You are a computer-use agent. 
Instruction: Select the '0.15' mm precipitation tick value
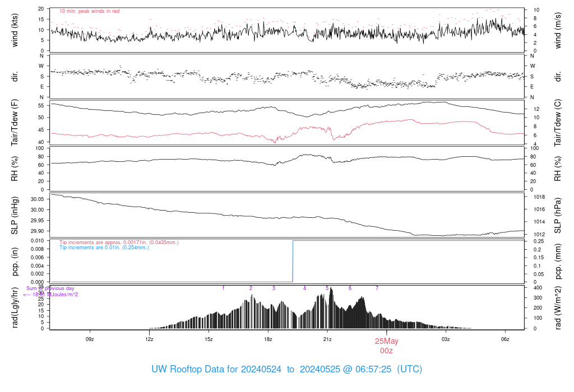(539, 258)
